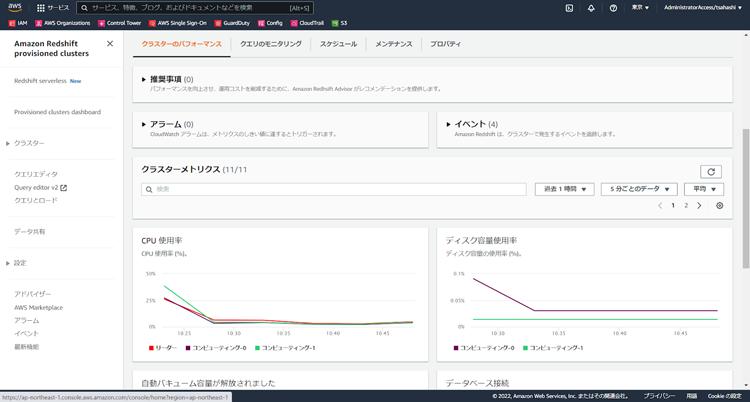
Task: Open Cookie の設定 in the footer
Action: 725,396
